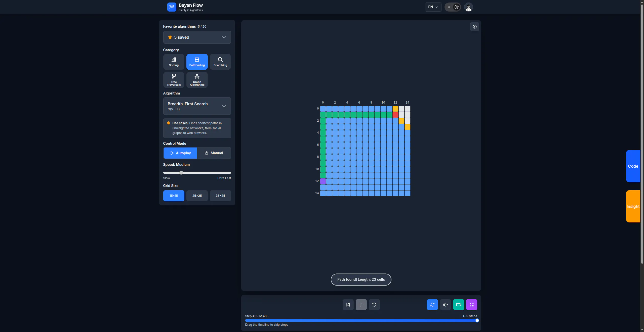Click the chevron on favorites dropdown

click(224, 37)
